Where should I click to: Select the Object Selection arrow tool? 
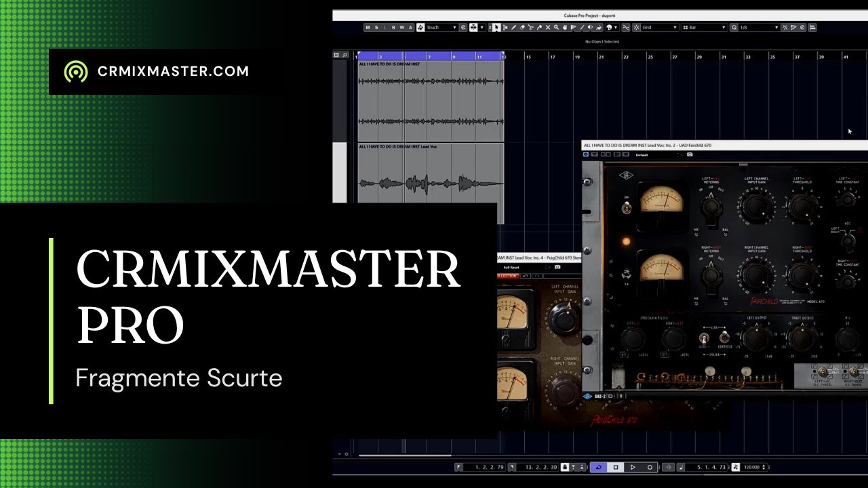(496, 27)
